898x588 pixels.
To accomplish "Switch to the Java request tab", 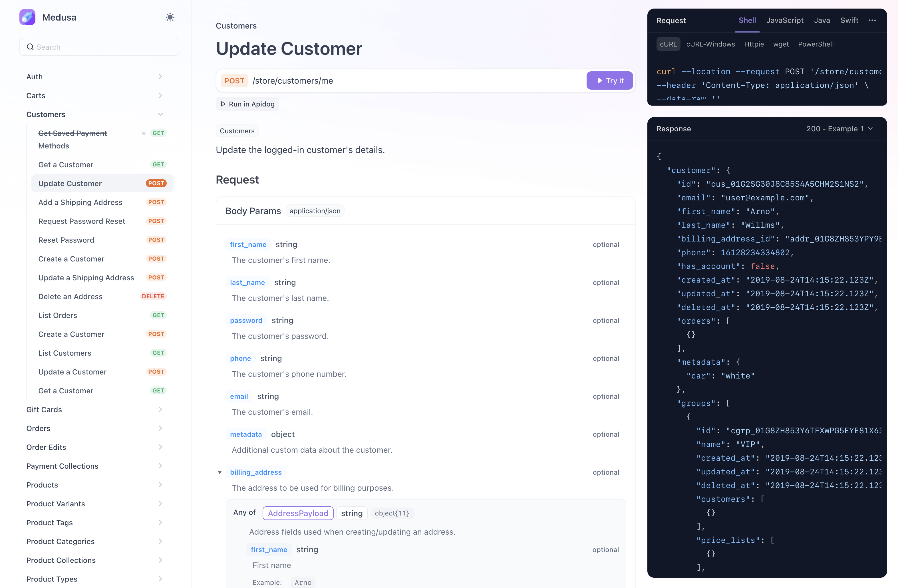I will pos(822,20).
